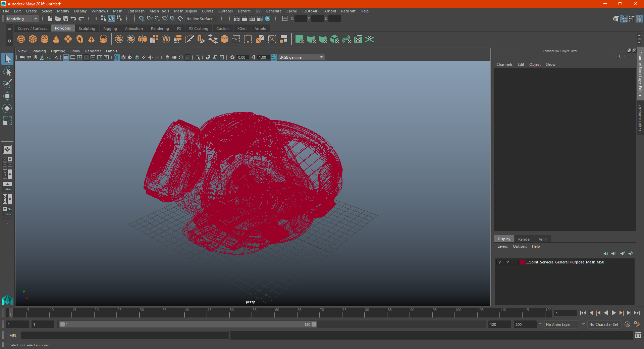Switch to the Sculpting shelf tab
The image size is (644, 349).
(x=87, y=29)
